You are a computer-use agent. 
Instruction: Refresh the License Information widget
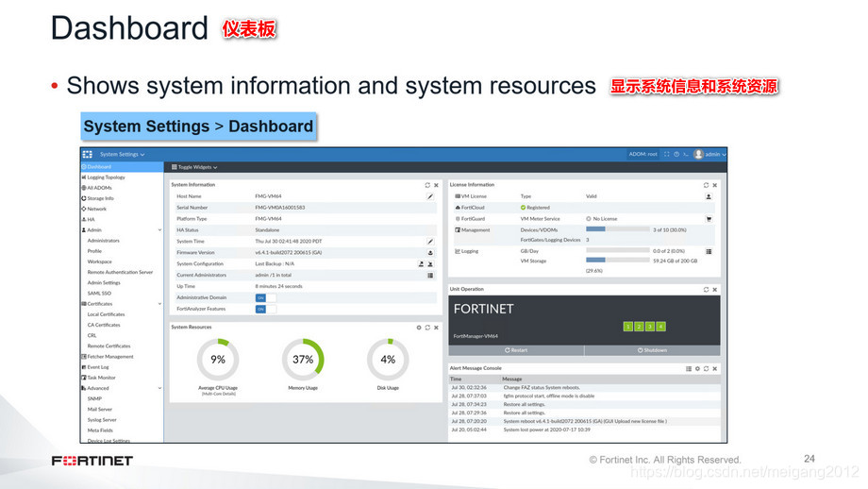tap(706, 185)
